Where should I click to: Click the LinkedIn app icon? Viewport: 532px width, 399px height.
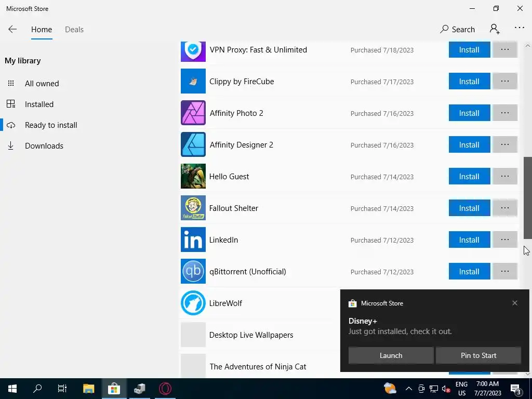pos(193,240)
